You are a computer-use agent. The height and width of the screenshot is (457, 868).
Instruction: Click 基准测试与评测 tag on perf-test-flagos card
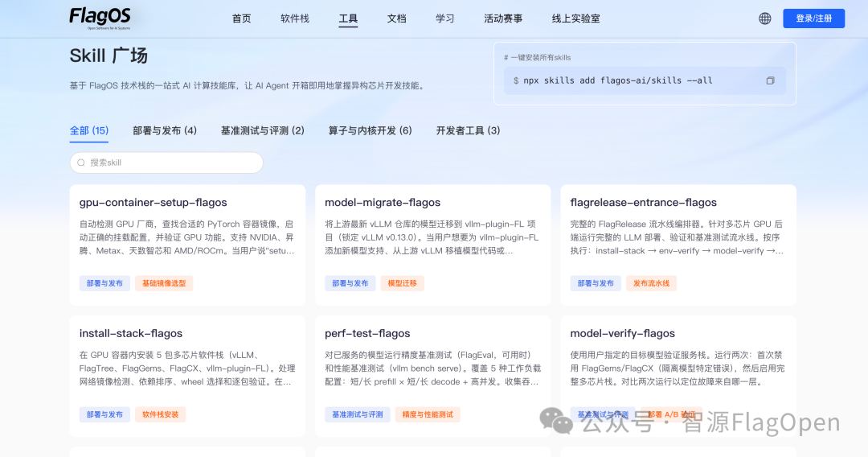(x=357, y=414)
